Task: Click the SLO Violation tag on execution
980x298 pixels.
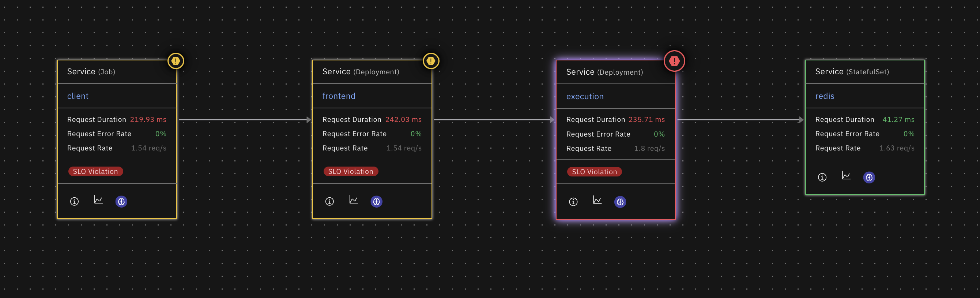Action: pyautogui.click(x=594, y=172)
